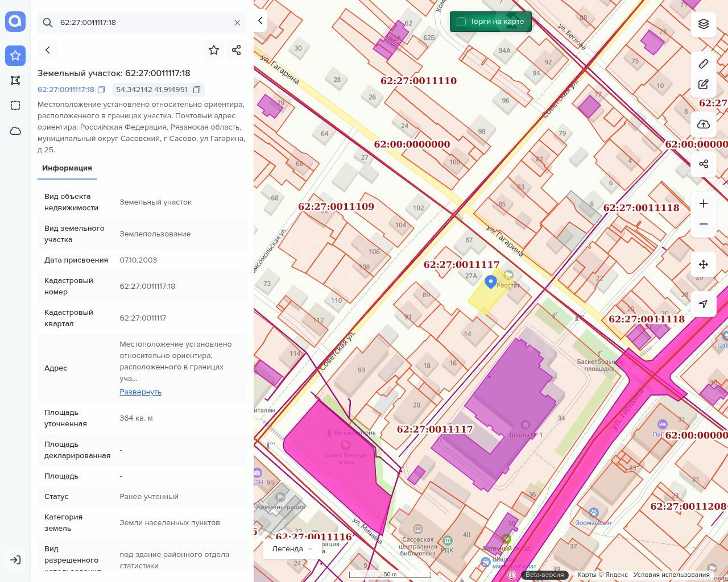Click the cloud upload icon

(704, 124)
